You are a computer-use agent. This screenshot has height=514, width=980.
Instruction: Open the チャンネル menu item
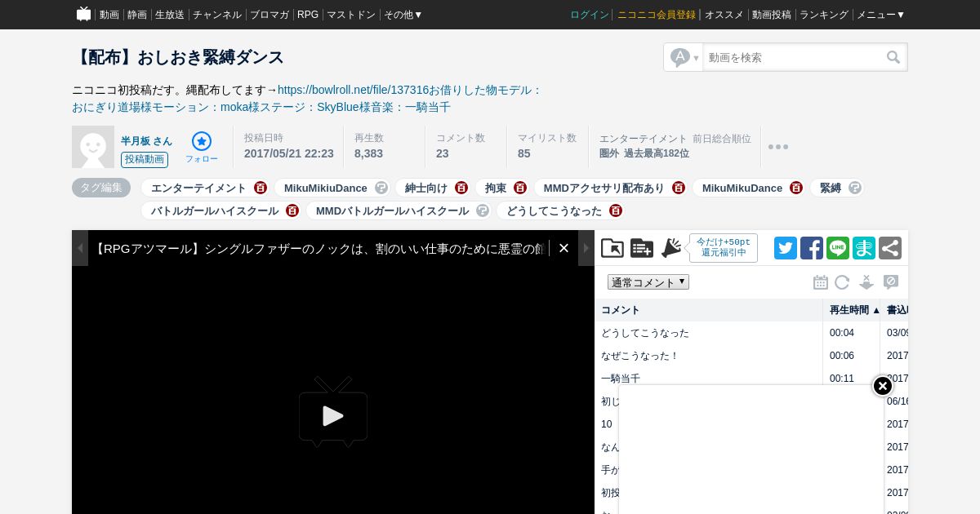pos(217,15)
